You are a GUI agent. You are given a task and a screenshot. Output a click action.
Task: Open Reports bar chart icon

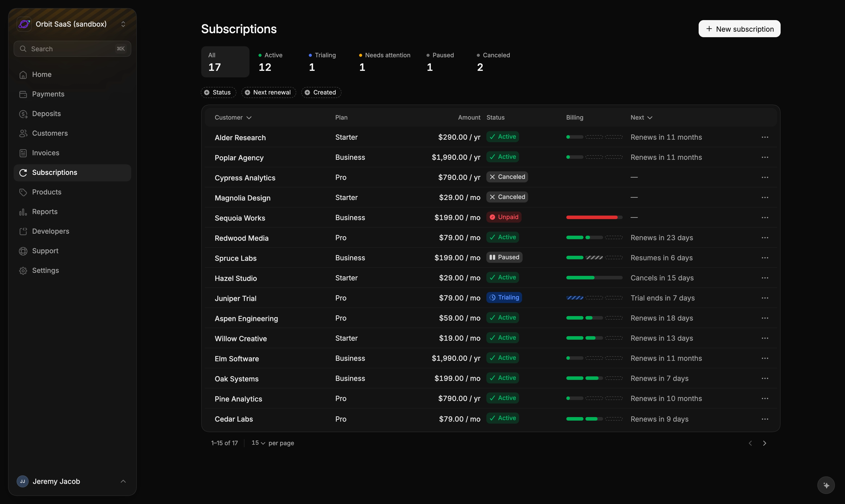coord(23,212)
